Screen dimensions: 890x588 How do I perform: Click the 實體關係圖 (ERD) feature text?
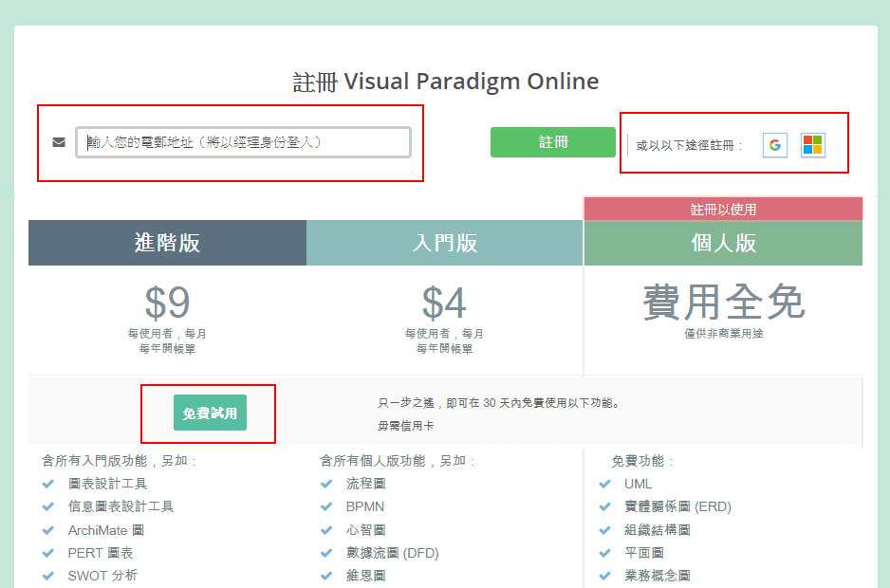coord(677,506)
